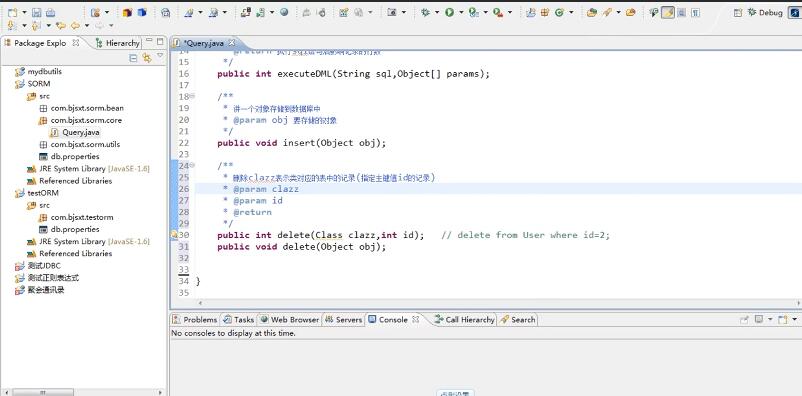The width and height of the screenshot is (802, 396).
Task: Open the New wizard dropdown arrow
Action: tap(24, 13)
